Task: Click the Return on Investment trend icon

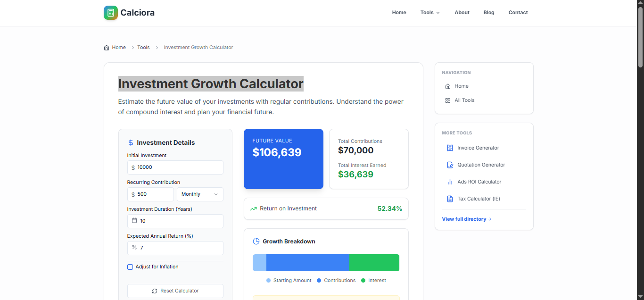Action: point(254,208)
